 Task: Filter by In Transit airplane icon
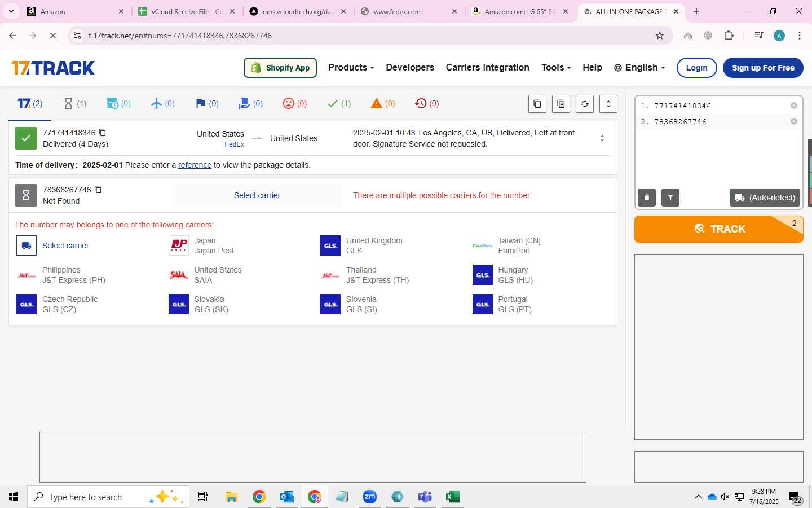163,103
